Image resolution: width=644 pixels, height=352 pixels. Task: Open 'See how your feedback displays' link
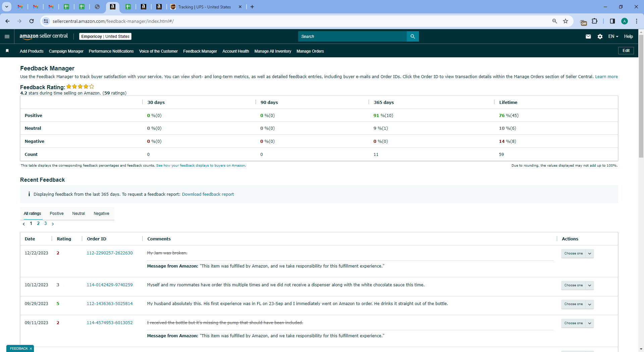point(201,166)
